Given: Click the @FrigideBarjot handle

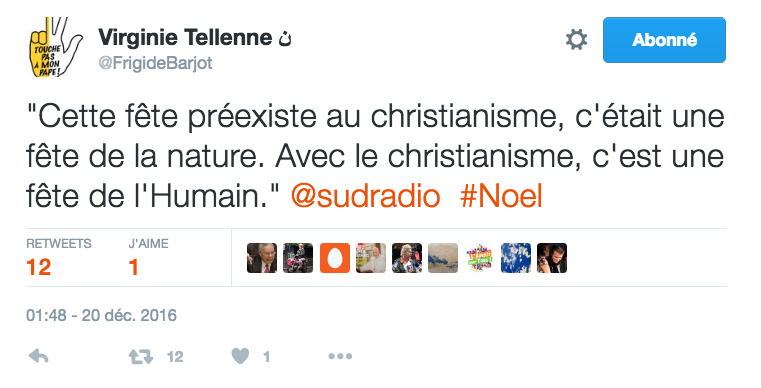Looking at the screenshot, I should coord(155,63).
